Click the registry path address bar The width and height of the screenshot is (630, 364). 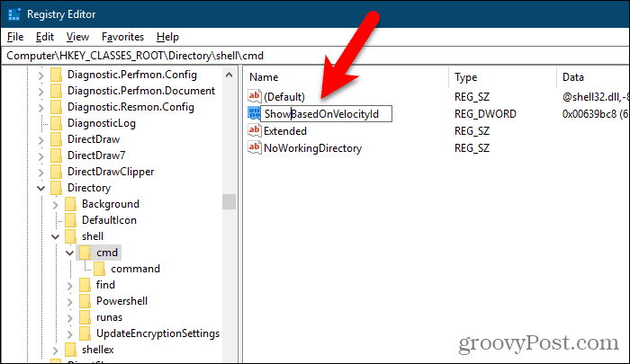(315, 56)
